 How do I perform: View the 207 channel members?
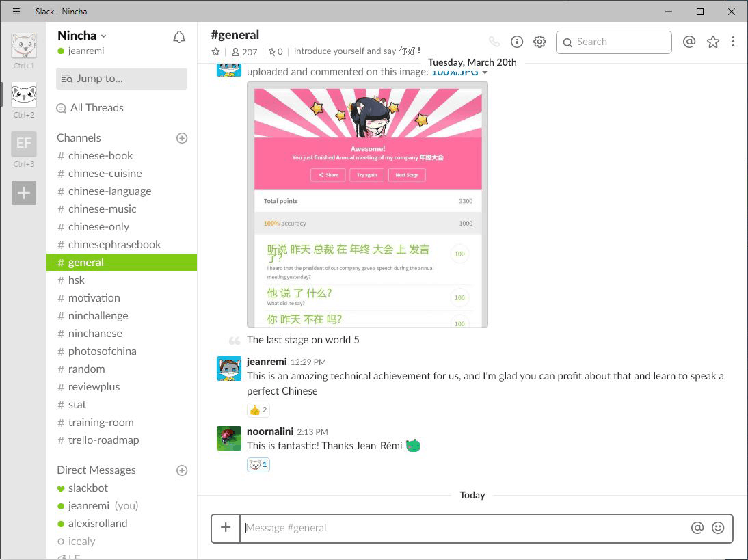pos(244,51)
